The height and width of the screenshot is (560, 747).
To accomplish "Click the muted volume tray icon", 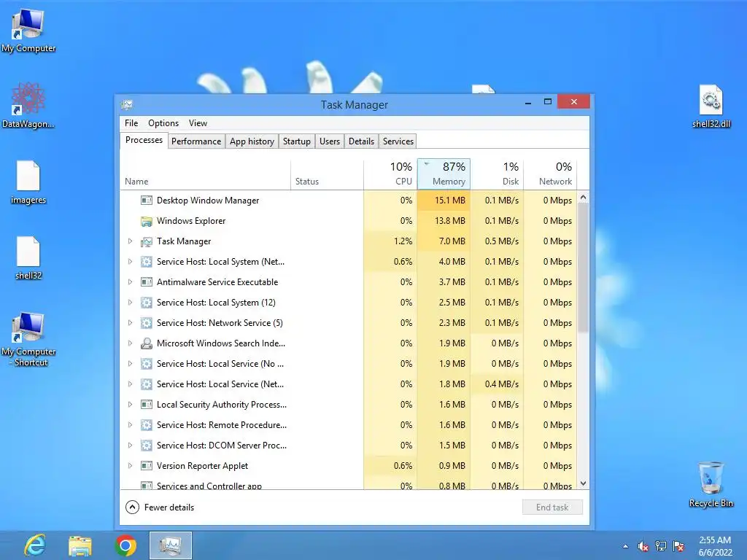I will coord(643,546).
